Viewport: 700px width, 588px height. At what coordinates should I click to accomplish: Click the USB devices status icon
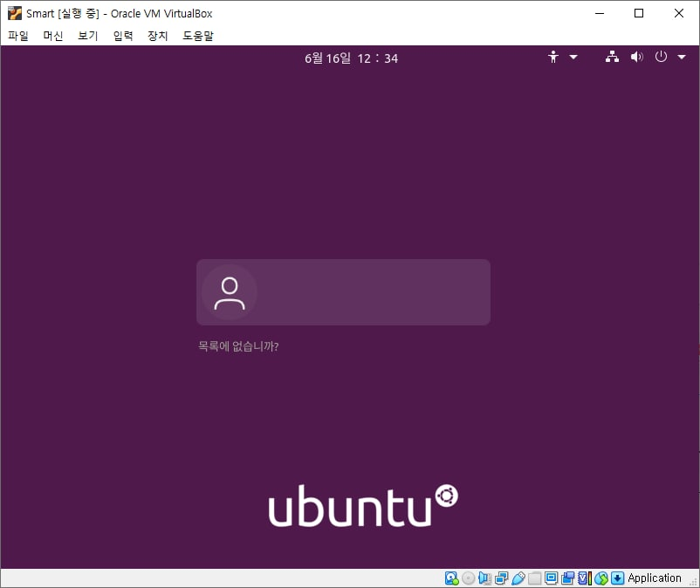518,578
